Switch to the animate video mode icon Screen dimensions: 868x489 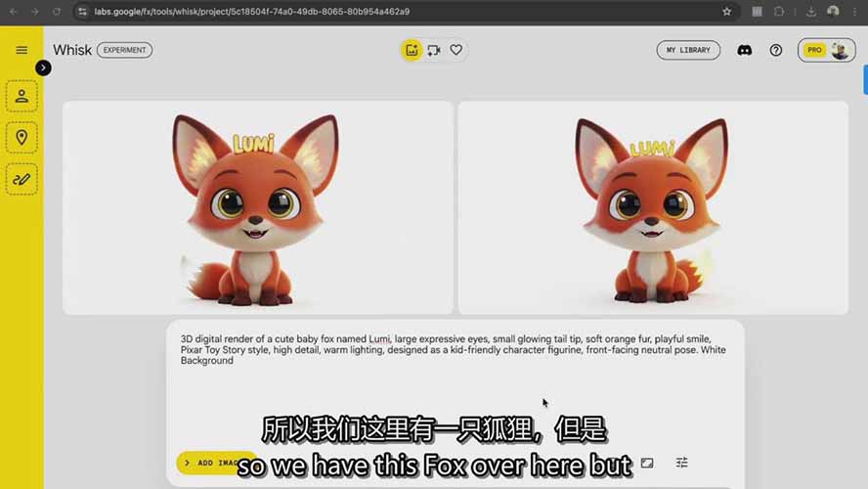click(434, 50)
